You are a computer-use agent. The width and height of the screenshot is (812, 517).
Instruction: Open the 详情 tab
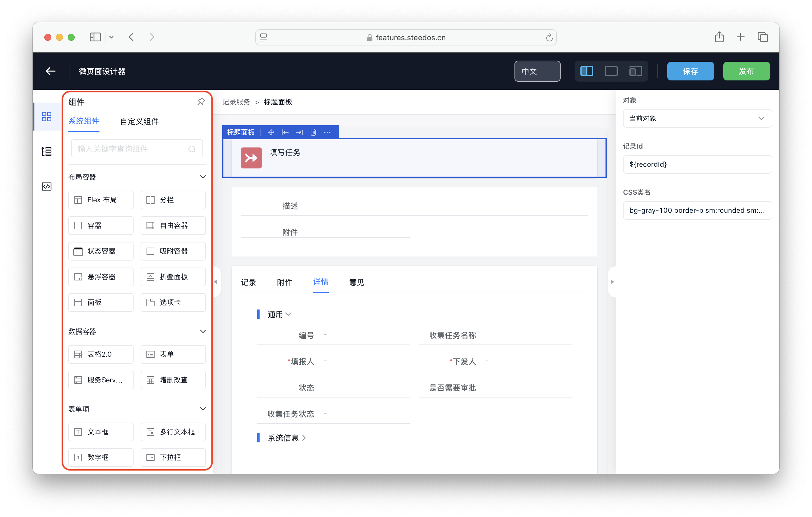click(320, 282)
